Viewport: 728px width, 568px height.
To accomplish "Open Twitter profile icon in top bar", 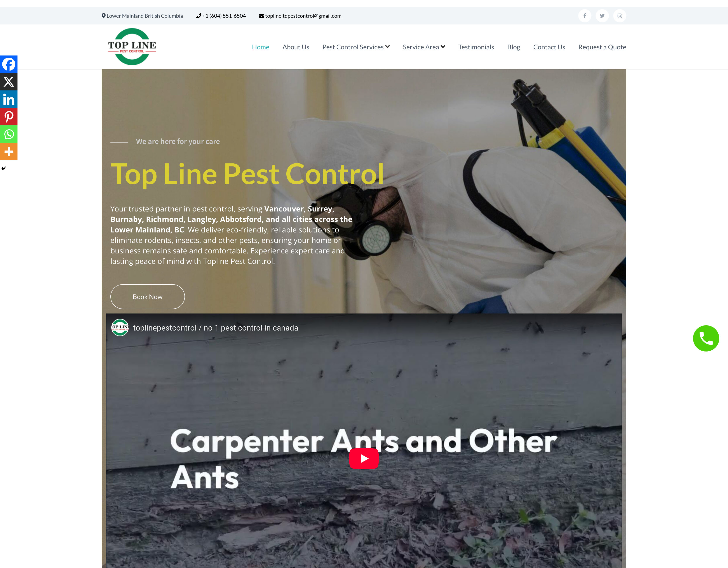I will coord(602,16).
